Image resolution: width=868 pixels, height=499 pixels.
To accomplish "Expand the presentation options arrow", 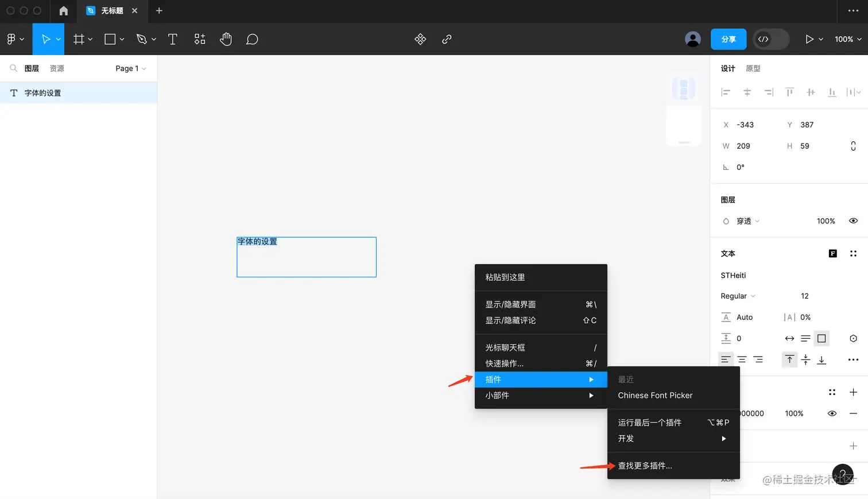I will [821, 40].
